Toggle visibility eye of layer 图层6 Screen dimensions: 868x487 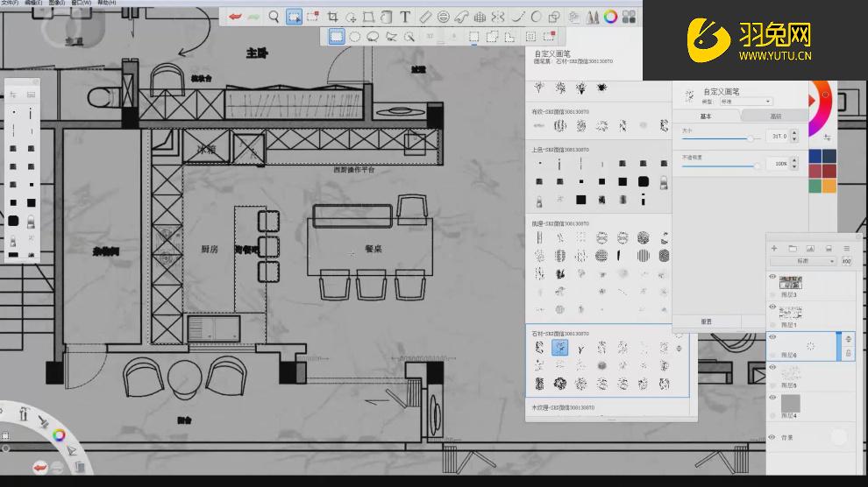click(x=772, y=336)
